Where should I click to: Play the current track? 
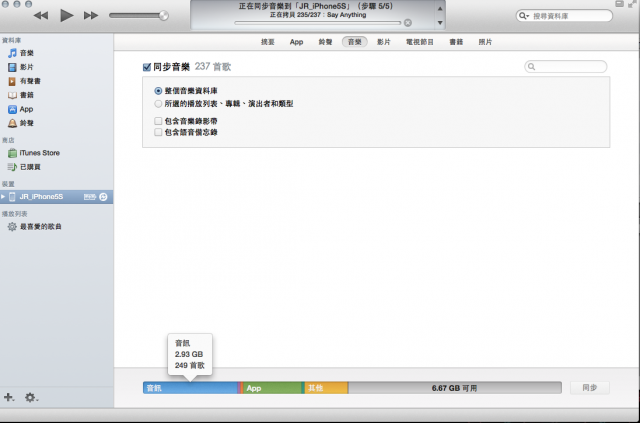[x=67, y=16]
